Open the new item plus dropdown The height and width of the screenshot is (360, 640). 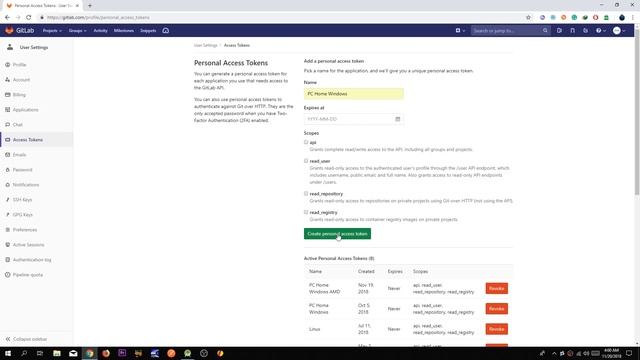[x=460, y=31]
